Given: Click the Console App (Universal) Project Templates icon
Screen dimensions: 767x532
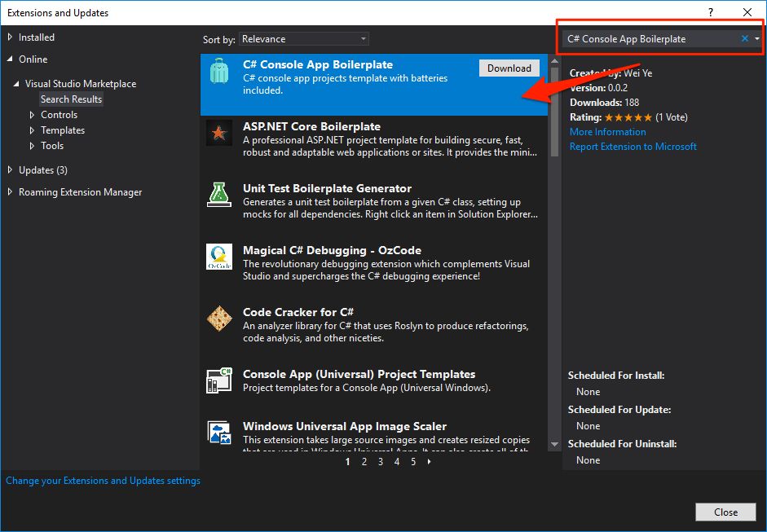Looking at the screenshot, I should click(218, 380).
